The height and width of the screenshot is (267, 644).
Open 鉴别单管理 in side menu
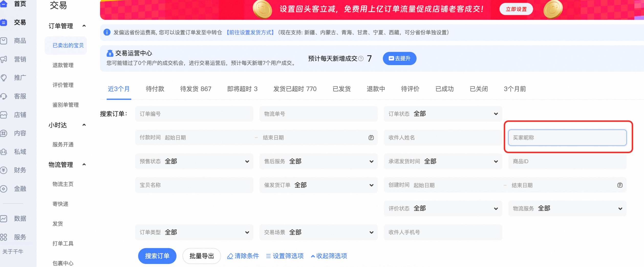point(66,105)
